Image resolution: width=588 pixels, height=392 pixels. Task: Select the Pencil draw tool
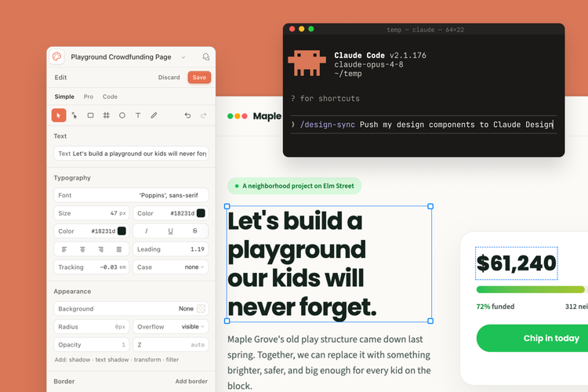click(x=154, y=115)
